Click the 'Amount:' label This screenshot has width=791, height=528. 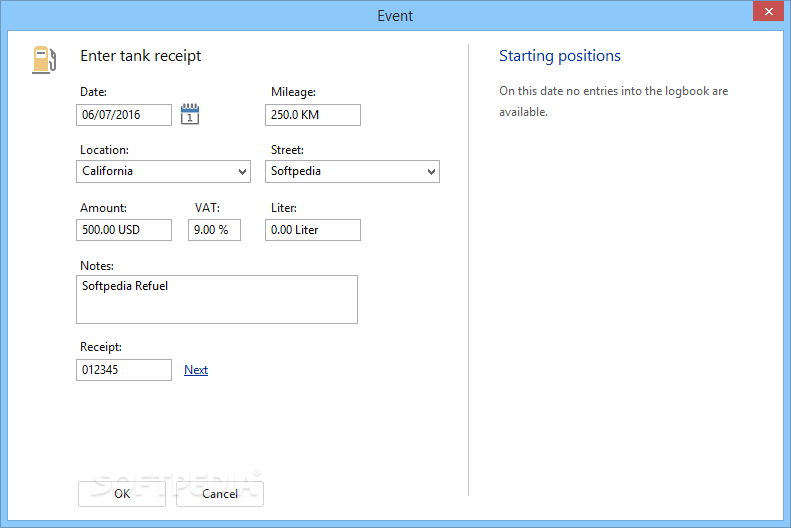(x=103, y=208)
